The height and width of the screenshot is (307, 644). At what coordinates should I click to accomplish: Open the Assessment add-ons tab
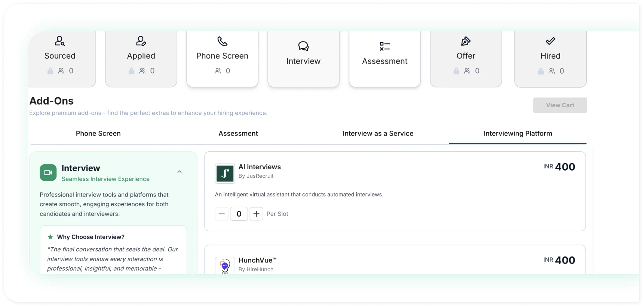238,133
